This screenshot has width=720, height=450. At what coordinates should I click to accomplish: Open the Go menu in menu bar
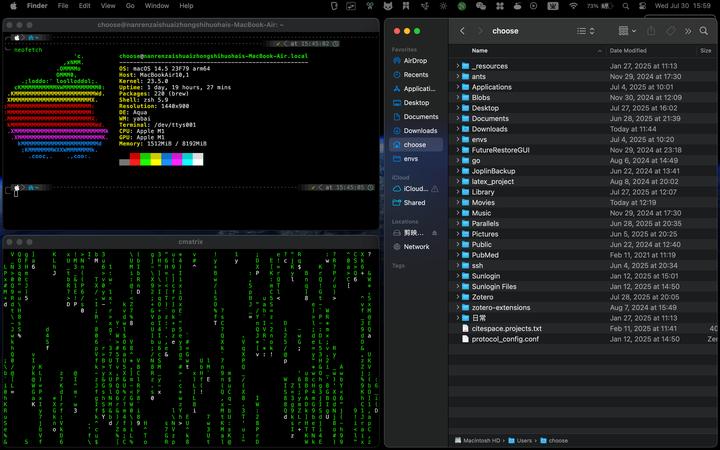(130, 6)
